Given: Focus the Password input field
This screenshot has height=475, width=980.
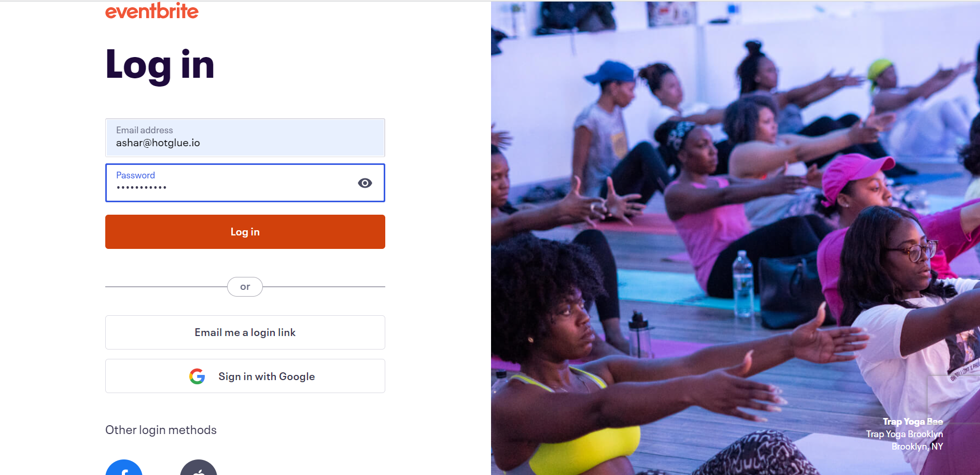Looking at the screenshot, I should coord(245,183).
